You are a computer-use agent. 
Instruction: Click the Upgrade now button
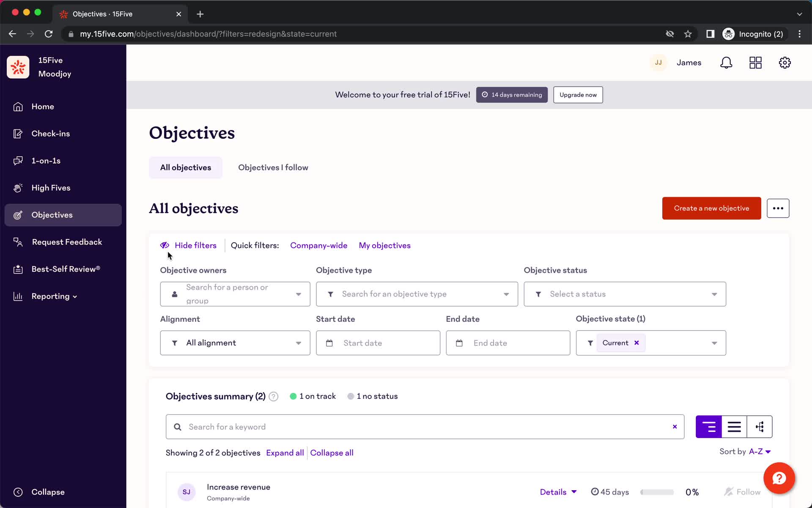pos(578,95)
